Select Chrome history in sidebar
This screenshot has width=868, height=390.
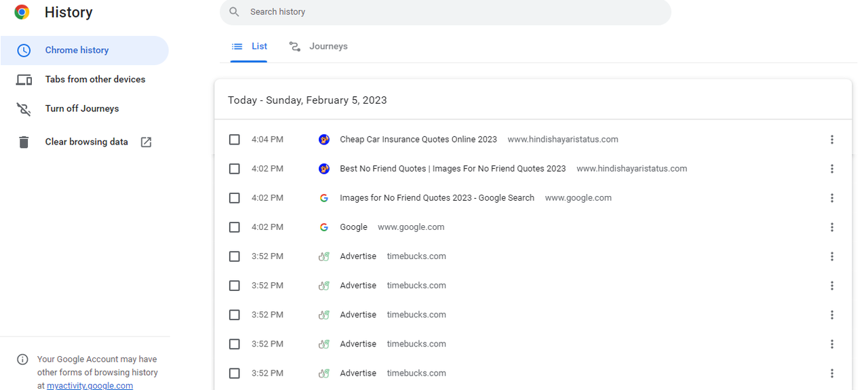pos(84,50)
